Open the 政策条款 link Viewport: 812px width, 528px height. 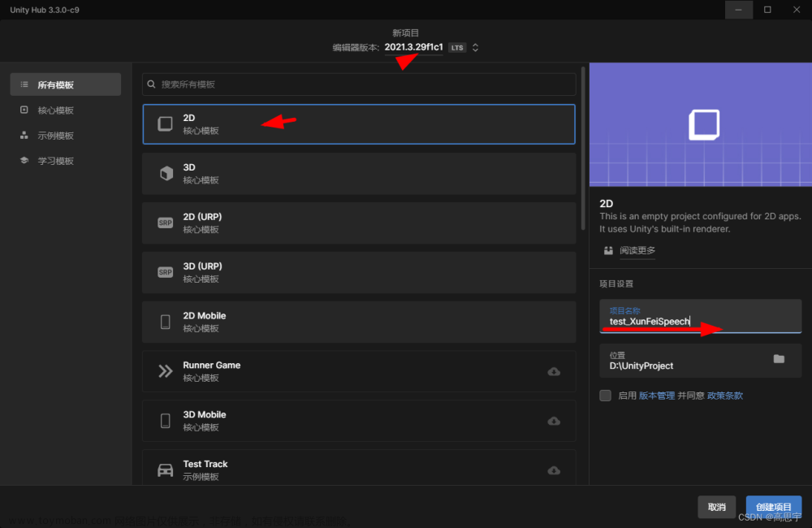pyautogui.click(x=725, y=396)
